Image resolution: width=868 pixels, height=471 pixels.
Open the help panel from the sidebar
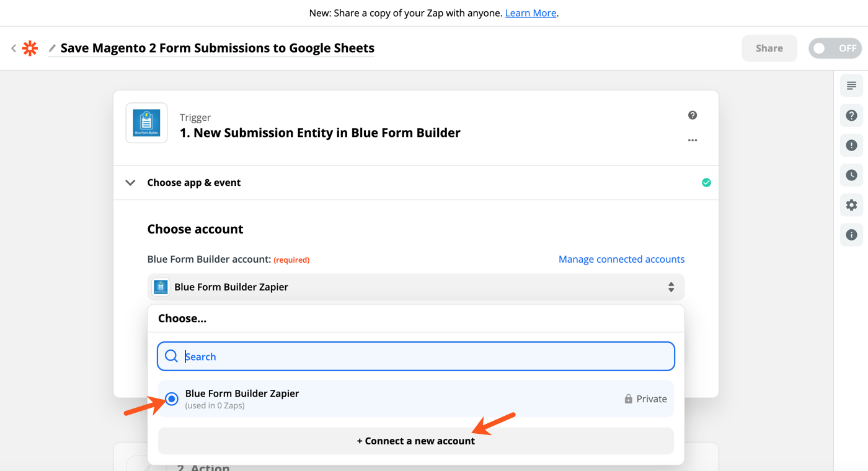851,115
